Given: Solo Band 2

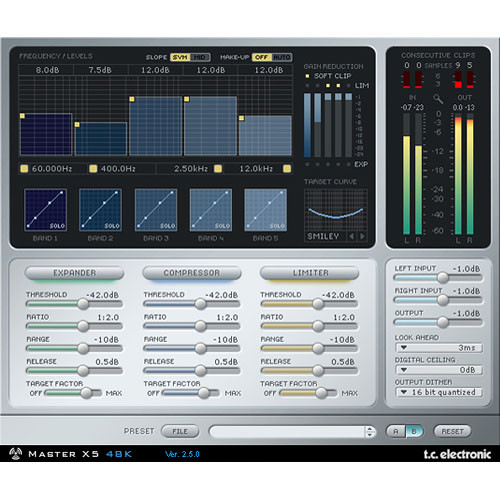Looking at the screenshot, I should pos(112,226).
